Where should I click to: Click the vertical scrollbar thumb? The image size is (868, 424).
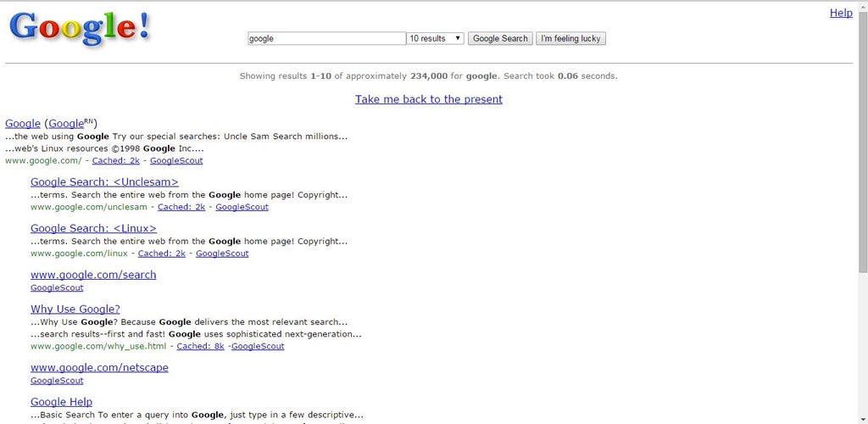click(x=862, y=141)
